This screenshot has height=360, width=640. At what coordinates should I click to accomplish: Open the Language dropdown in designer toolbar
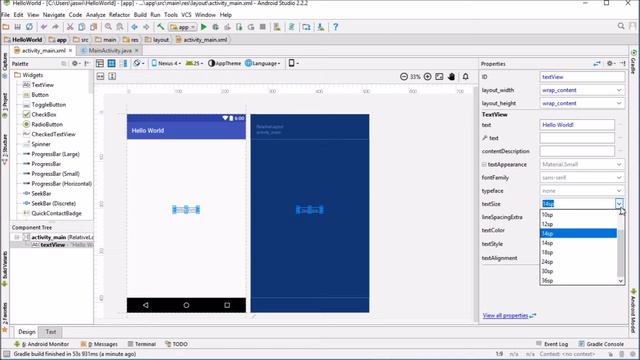[x=263, y=63]
